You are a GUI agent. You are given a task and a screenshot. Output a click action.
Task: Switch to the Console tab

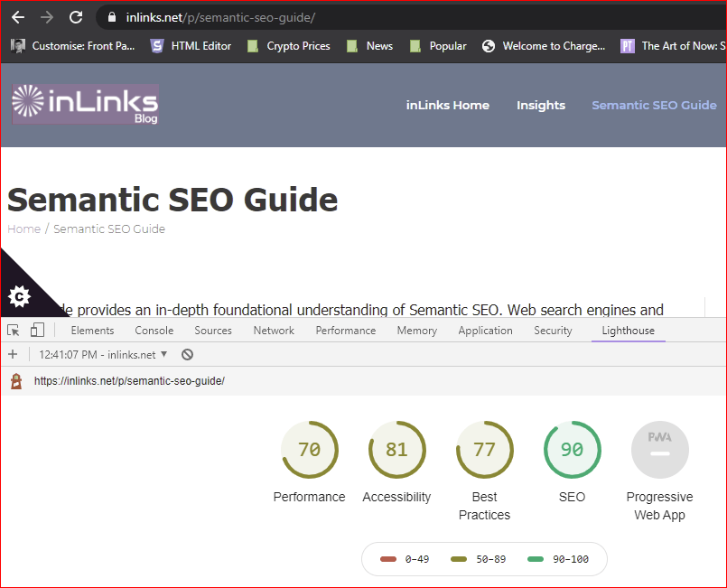(154, 331)
